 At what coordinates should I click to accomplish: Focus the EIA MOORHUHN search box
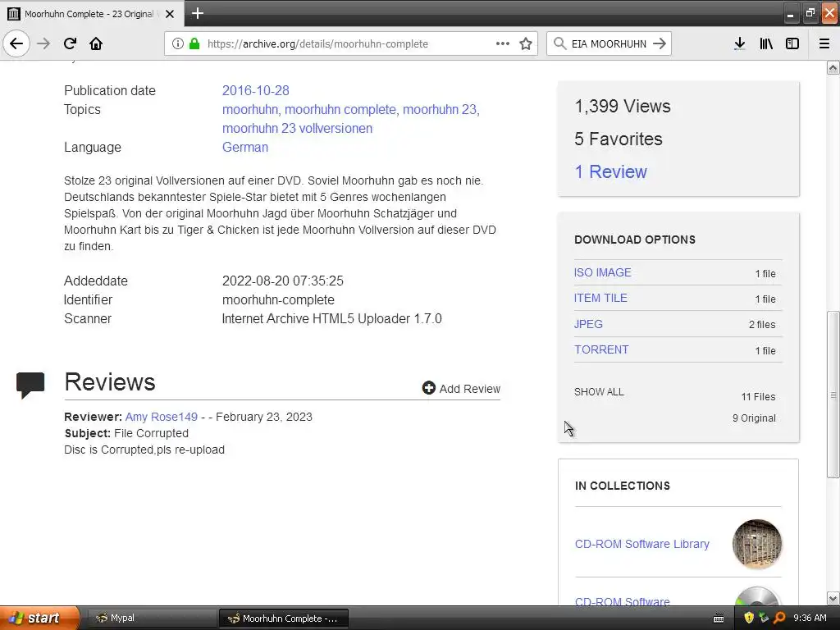tap(609, 43)
